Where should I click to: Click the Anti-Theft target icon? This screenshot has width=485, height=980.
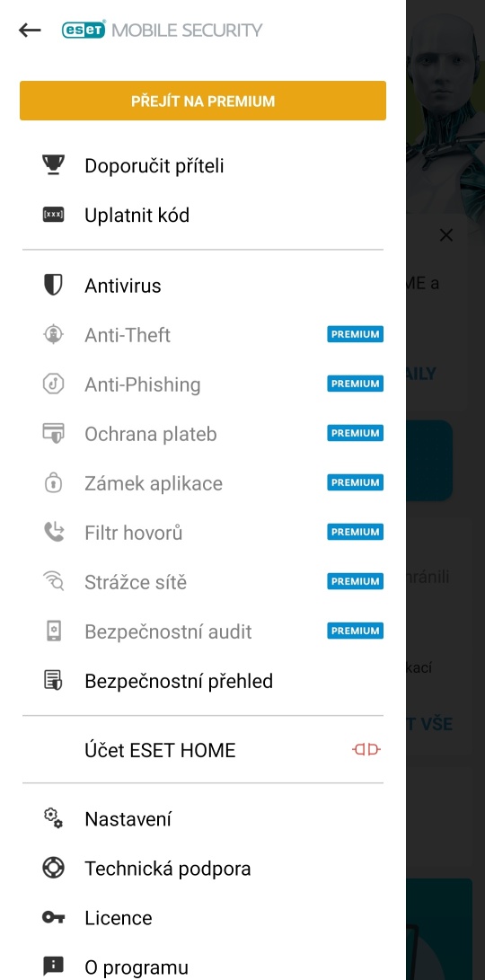pos(53,335)
